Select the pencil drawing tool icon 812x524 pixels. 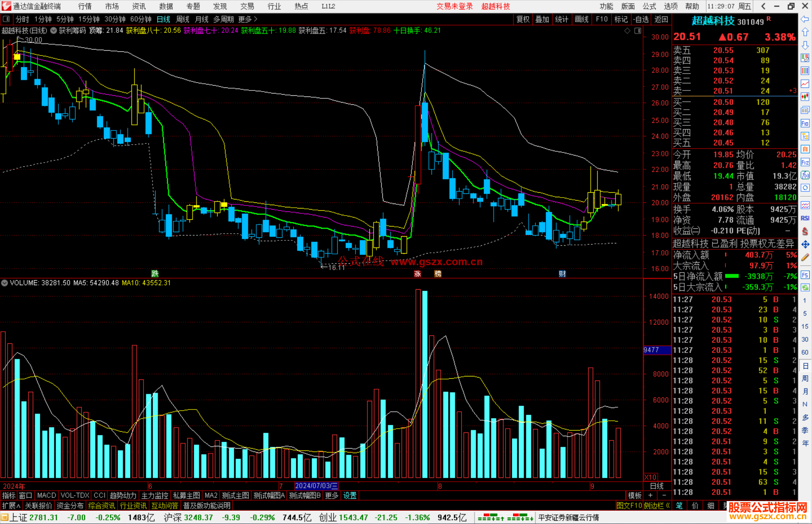click(x=805, y=257)
